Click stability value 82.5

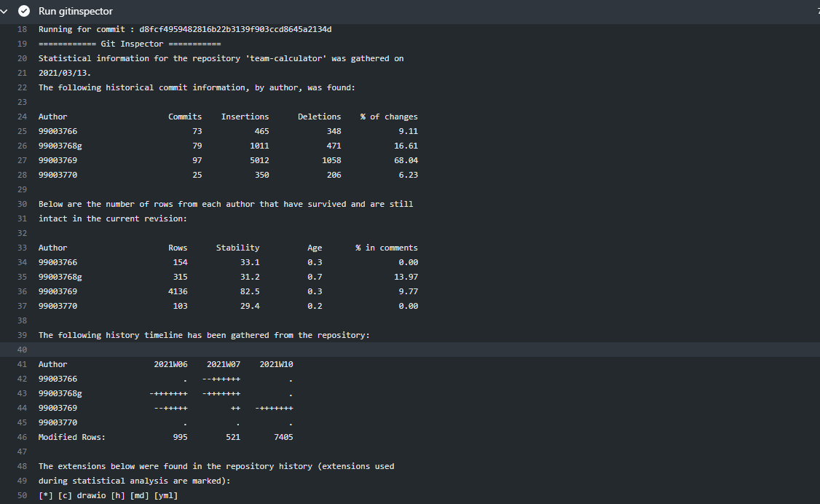[x=250, y=292]
